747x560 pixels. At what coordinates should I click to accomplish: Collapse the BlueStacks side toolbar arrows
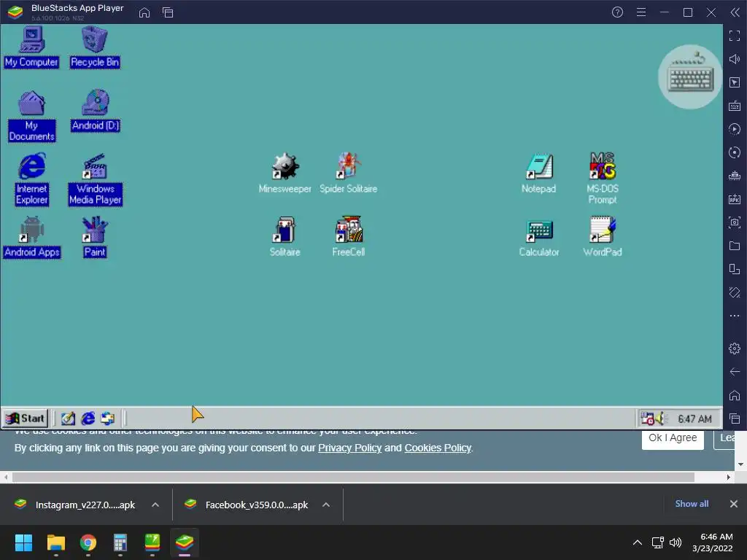[x=735, y=12]
